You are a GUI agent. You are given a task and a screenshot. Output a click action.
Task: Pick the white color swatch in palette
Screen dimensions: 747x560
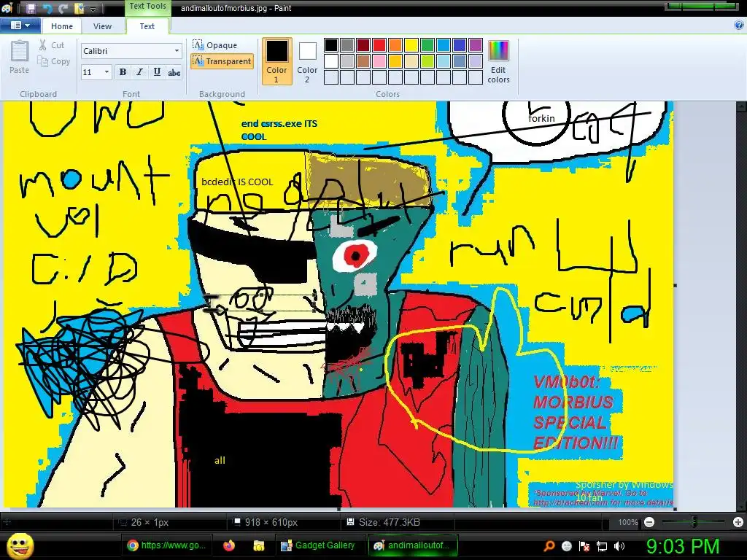(331, 61)
